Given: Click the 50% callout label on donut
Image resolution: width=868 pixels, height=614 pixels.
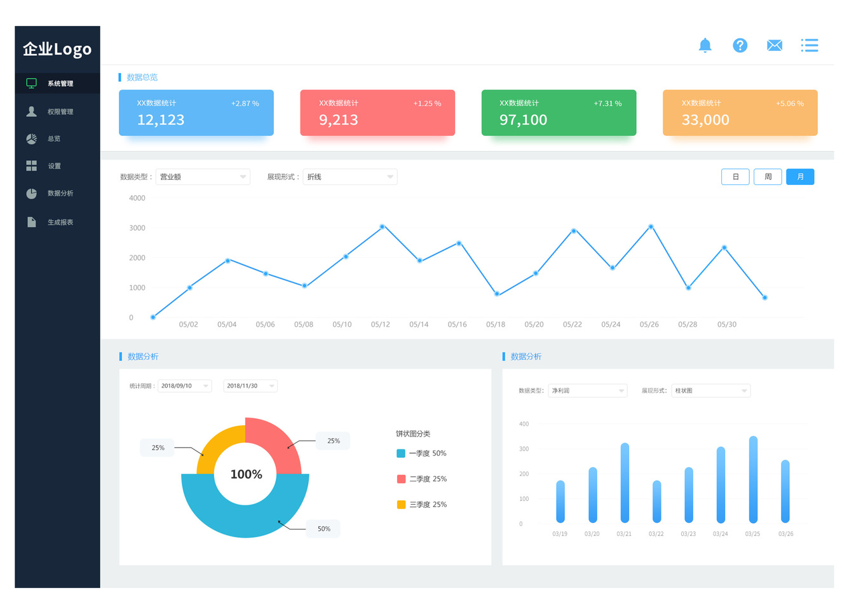Looking at the screenshot, I should coord(323,529).
